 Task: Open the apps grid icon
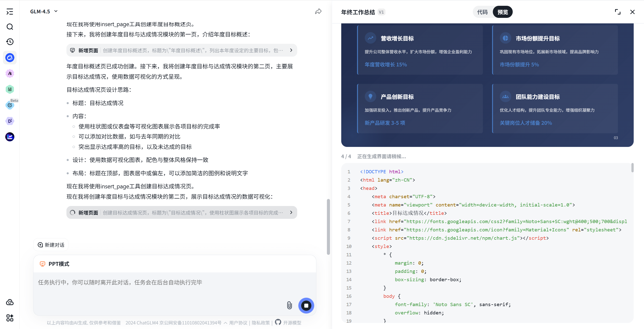10,318
